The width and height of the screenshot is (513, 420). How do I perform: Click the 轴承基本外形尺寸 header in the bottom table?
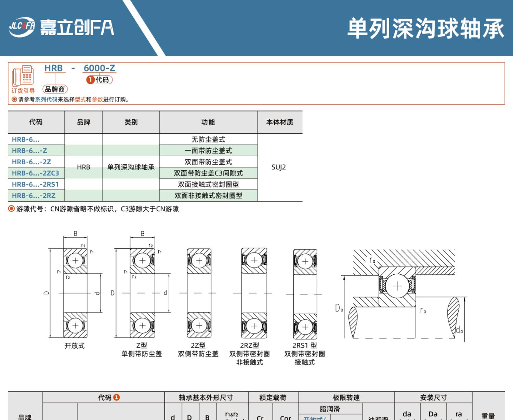206,397
